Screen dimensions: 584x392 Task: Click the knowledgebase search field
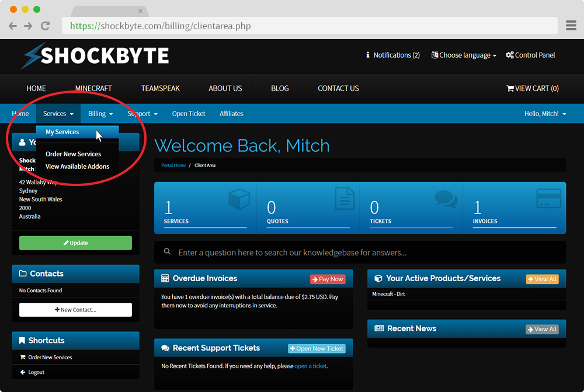pos(360,253)
